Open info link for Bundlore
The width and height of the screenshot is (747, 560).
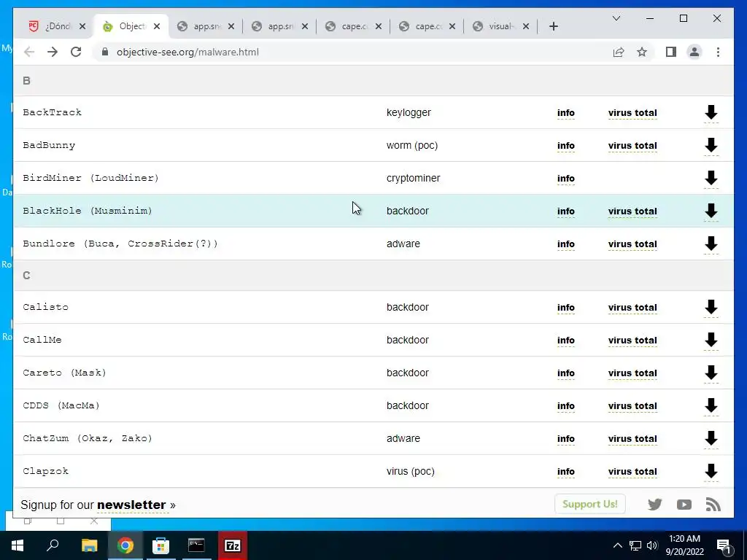coord(566,244)
